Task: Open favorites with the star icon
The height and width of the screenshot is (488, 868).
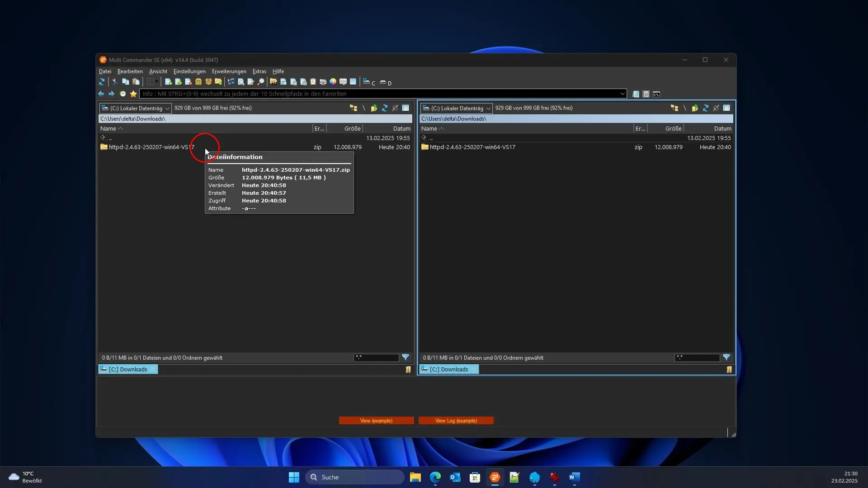Action: [x=133, y=94]
